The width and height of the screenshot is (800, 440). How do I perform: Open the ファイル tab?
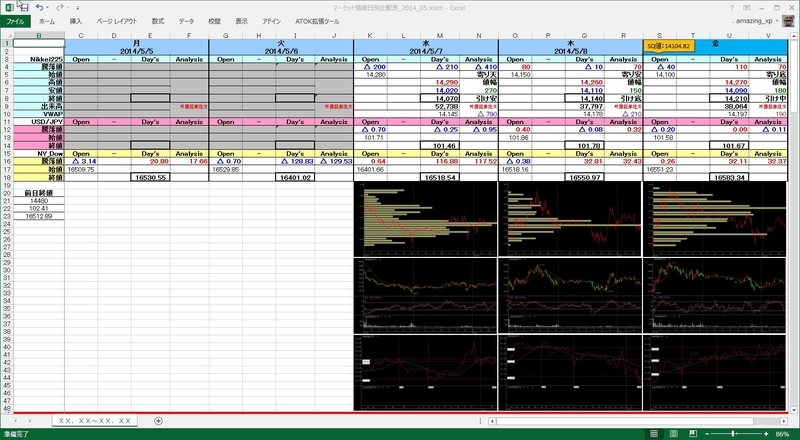(15, 21)
